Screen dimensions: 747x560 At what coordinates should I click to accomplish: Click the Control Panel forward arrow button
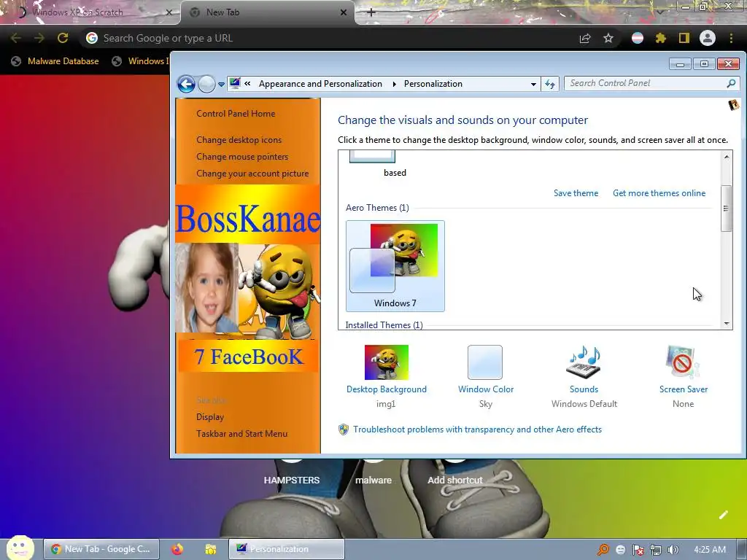click(x=206, y=85)
